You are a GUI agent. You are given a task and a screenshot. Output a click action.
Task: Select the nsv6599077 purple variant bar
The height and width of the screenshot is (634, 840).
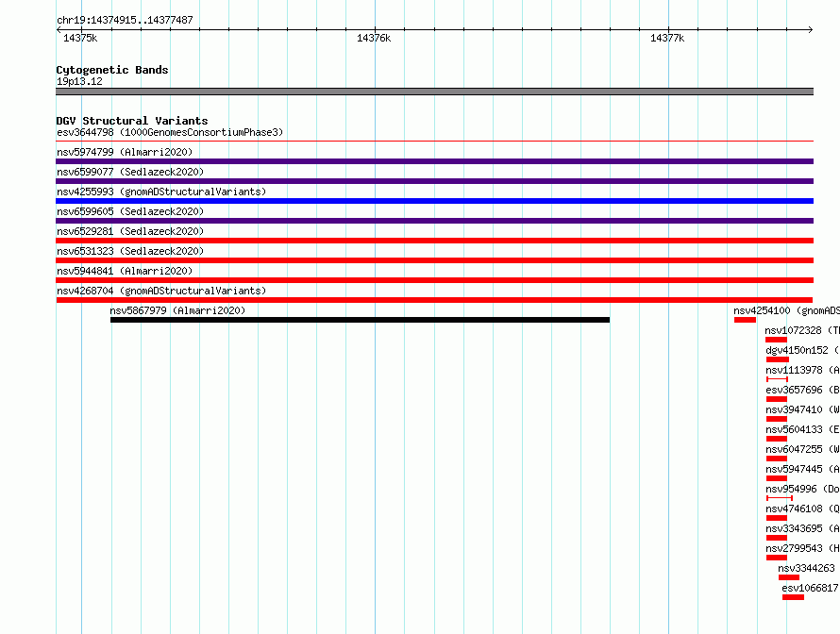(434, 181)
